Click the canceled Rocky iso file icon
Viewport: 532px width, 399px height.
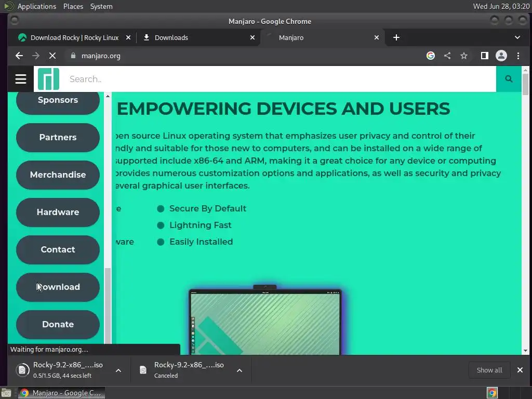click(x=143, y=370)
